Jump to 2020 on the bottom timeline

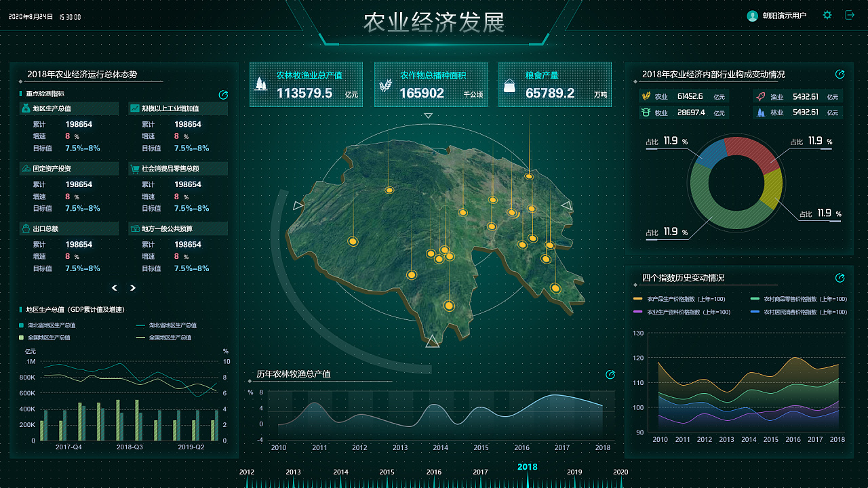click(x=620, y=472)
